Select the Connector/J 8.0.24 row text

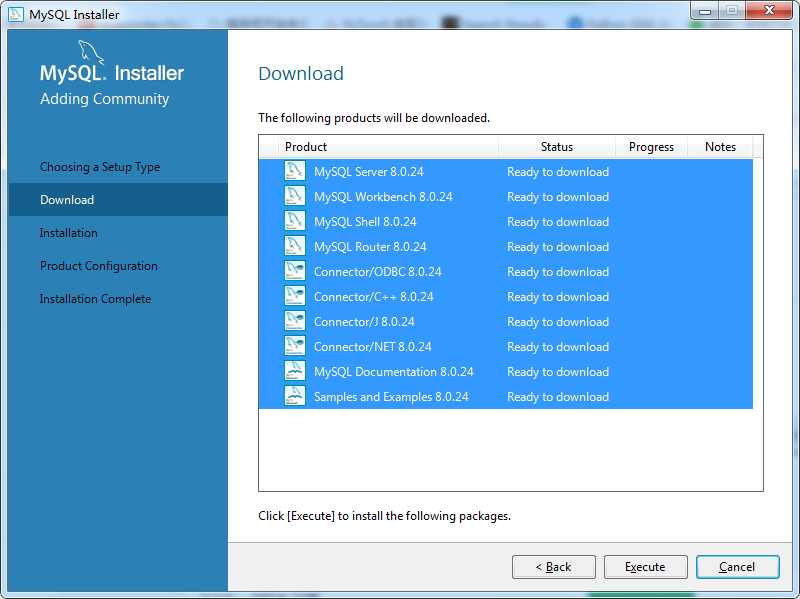click(364, 322)
